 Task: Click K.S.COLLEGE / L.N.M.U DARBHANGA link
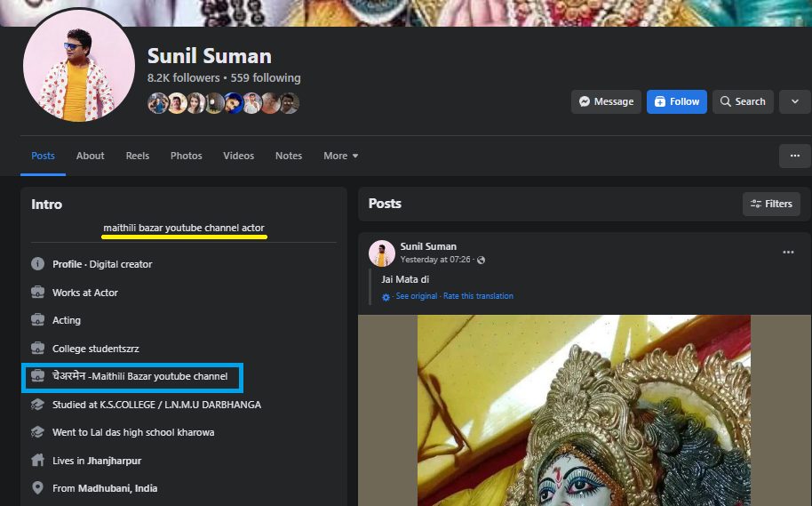coord(180,405)
